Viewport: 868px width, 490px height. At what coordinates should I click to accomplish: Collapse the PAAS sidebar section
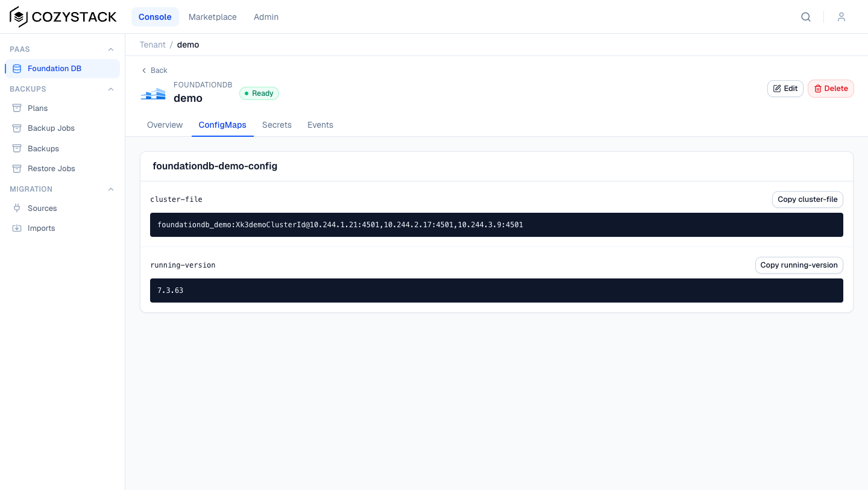click(110, 49)
